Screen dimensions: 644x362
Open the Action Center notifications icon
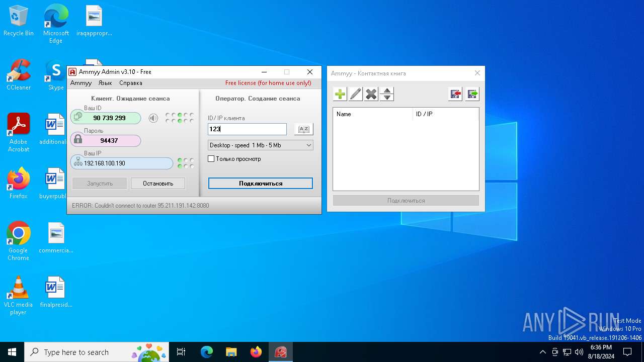point(627,352)
